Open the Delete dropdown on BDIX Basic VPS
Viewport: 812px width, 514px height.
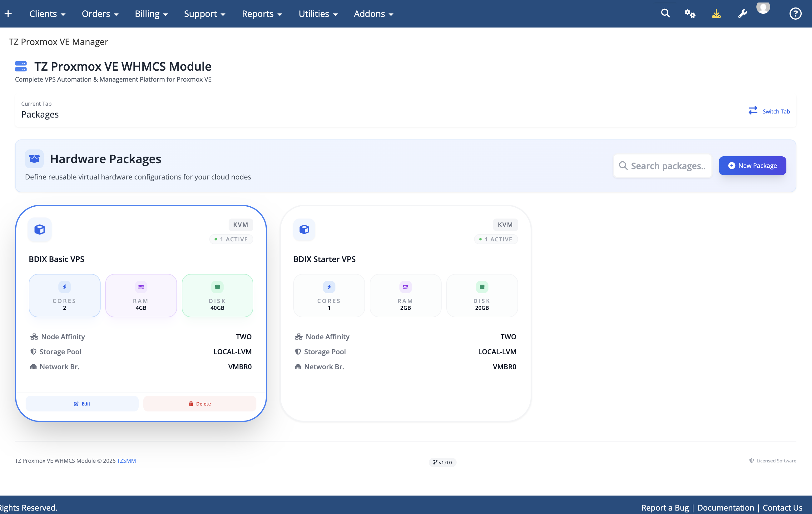pos(200,403)
